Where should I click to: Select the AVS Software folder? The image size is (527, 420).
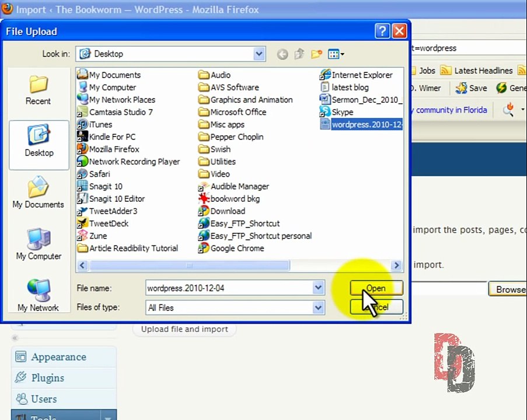click(229, 87)
